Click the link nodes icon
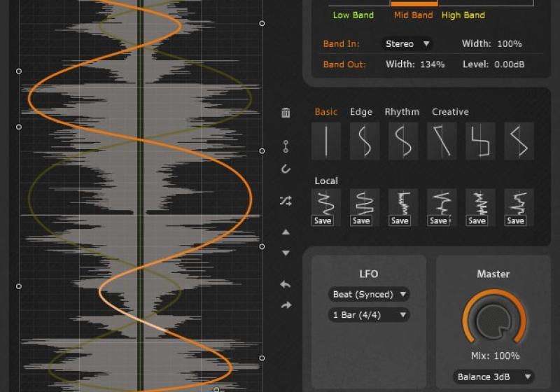The image size is (560, 392). click(286, 146)
